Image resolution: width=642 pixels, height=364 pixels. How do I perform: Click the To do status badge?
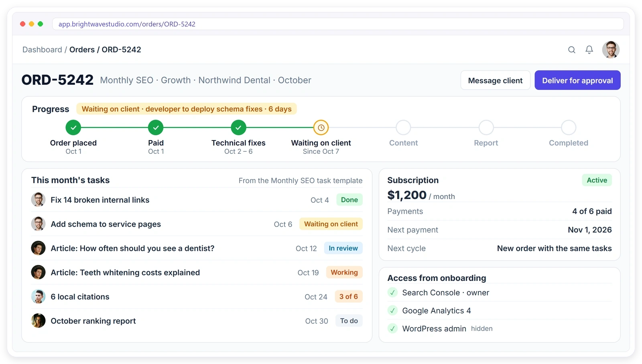click(x=349, y=321)
